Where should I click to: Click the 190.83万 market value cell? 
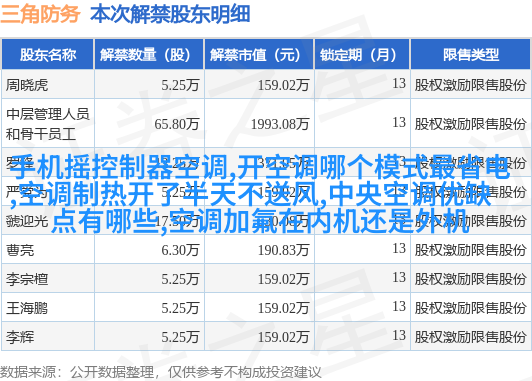283,250
